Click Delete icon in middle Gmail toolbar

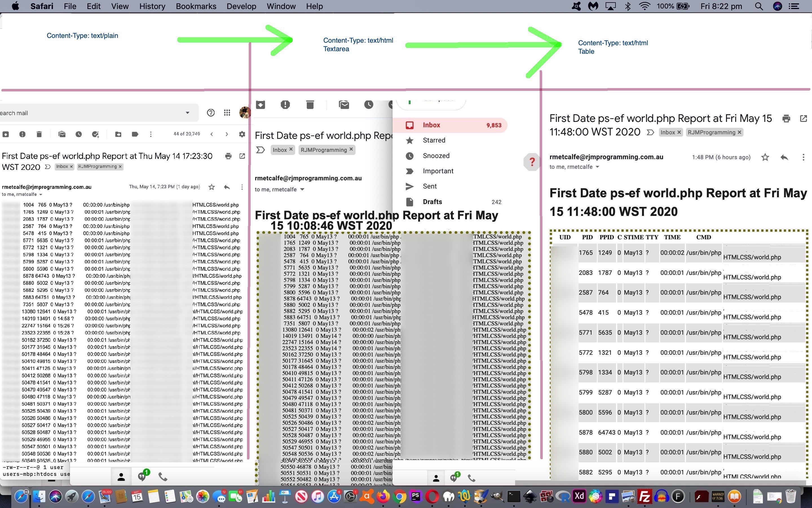(310, 104)
